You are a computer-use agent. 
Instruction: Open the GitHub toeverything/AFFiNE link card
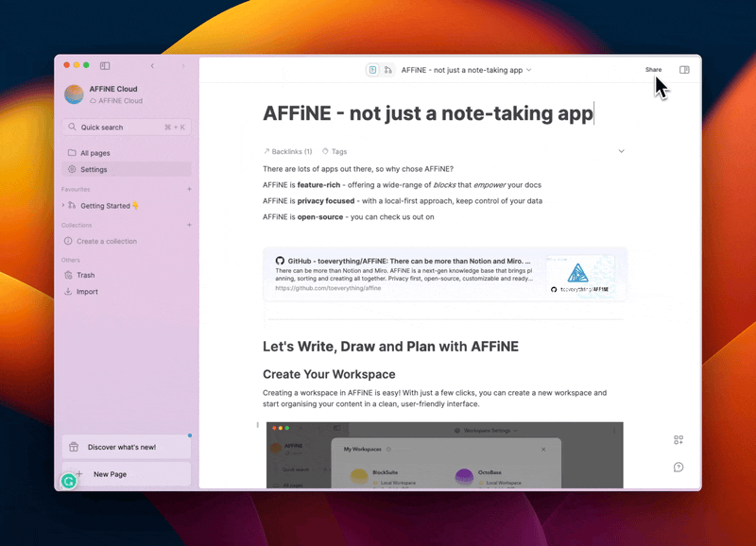(x=444, y=274)
